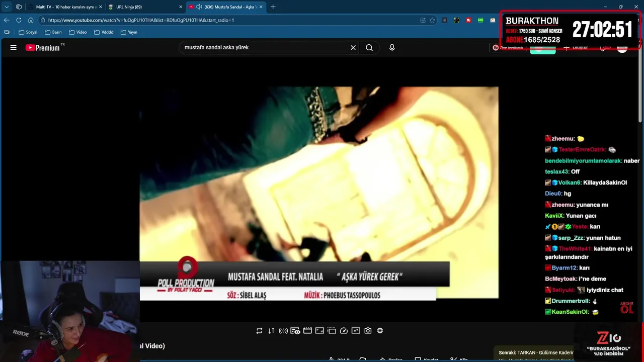Click the video player to pause

tap(319, 191)
